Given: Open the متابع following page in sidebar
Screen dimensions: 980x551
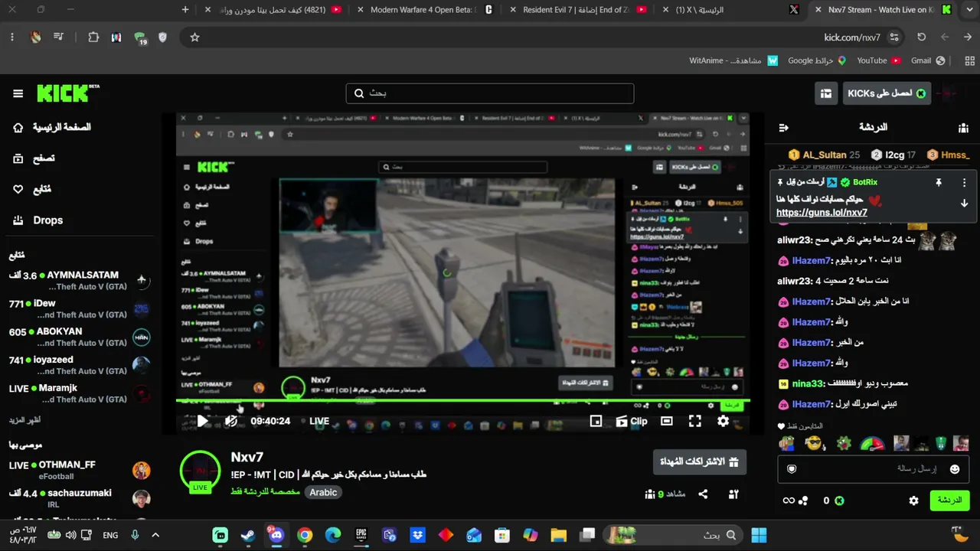Looking at the screenshot, I should (x=31, y=189).
